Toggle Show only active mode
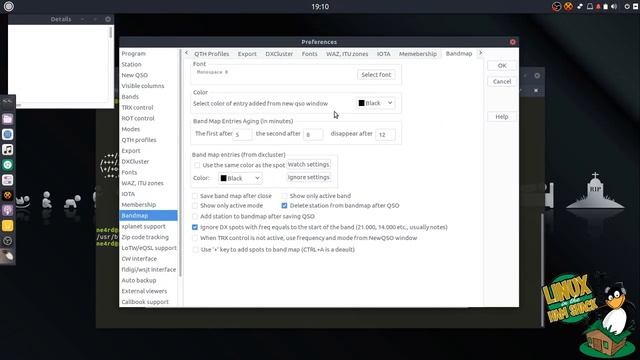The height and width of the screenshot is (360, 640). click(x=195, y=206)
